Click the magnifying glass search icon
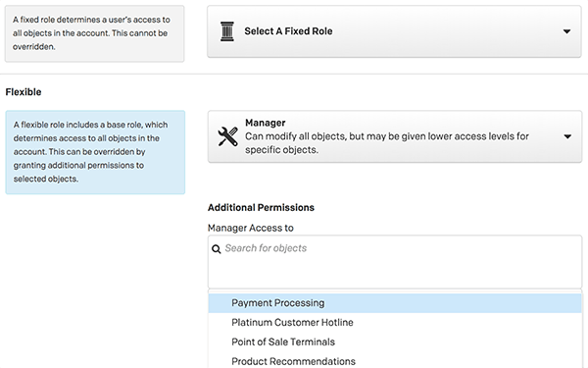This screenshot has width=588, height=368. coord(216,248)
